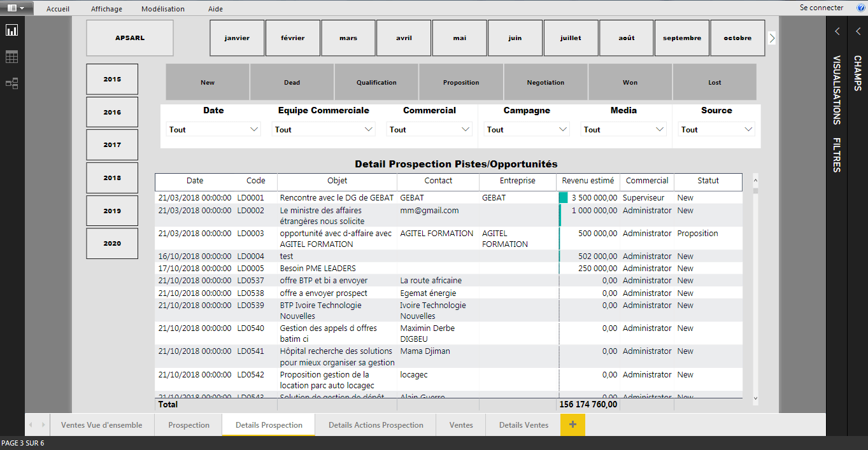Click the table's vertical scrollbar
Image resolution: width=868 pixels, height=450 pixels.
pyautogui.click(x=755, y=286)
